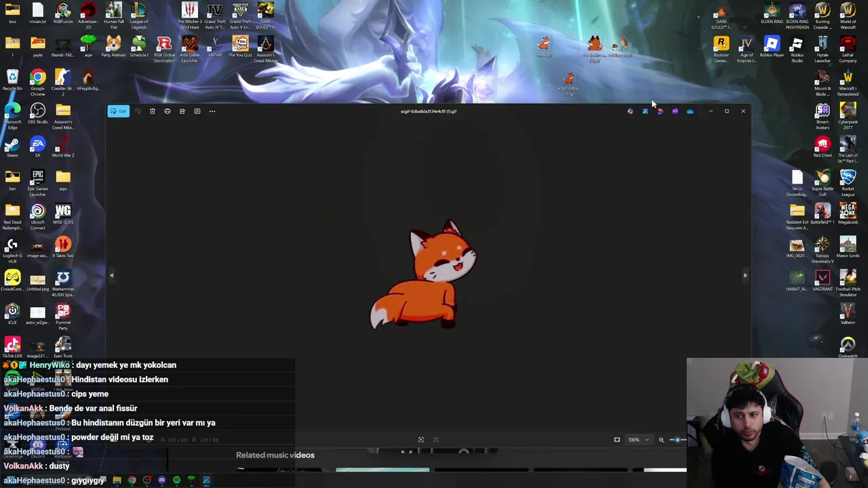Select the bos folder on desktop

[12, 13]
